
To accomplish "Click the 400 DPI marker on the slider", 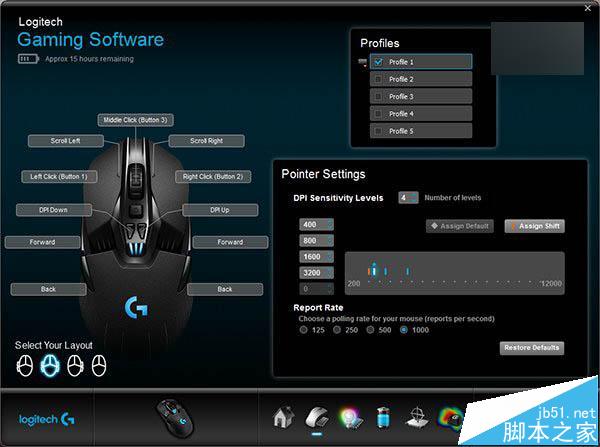I will point(369,271).
